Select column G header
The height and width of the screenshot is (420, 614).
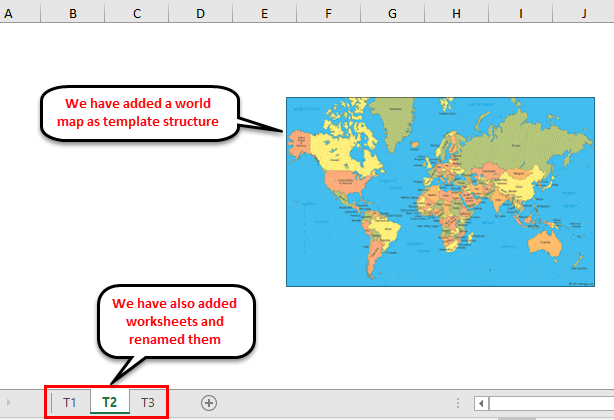[x=392, y=13]
